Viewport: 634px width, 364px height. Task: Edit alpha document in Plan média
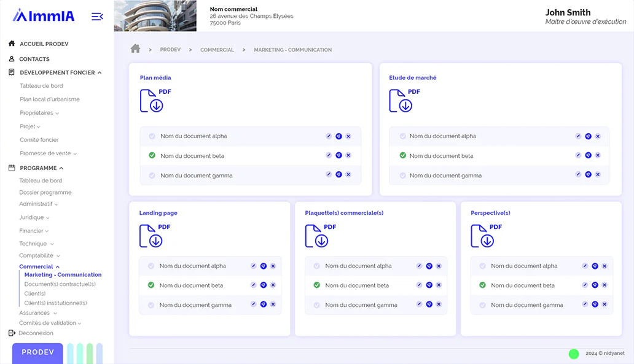tap(329, 136)
